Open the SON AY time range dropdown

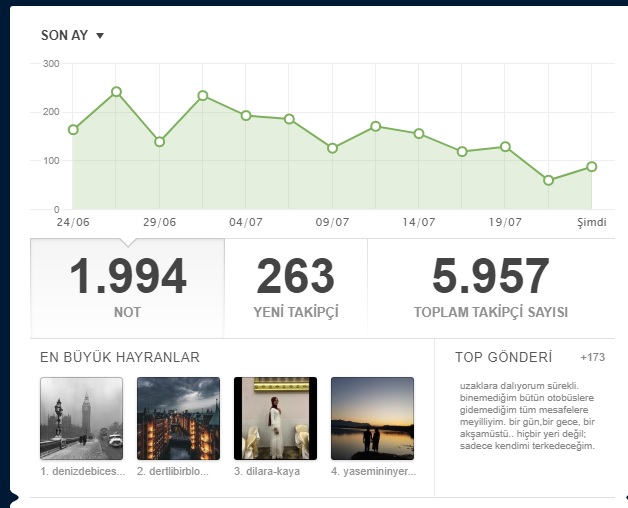pyautogui.click(x=72, y=35)
